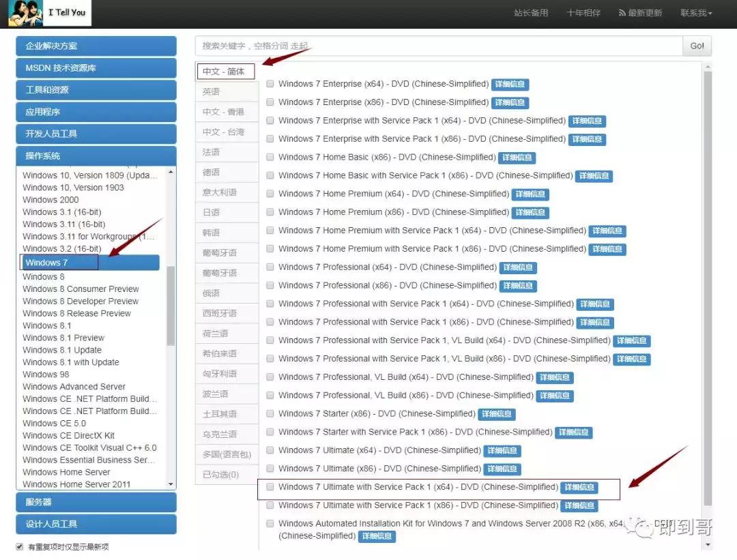737x560 pixels.
Task: Show 详细信息 for Windows 7 Starter (x86)
Action: click(497, 414)
